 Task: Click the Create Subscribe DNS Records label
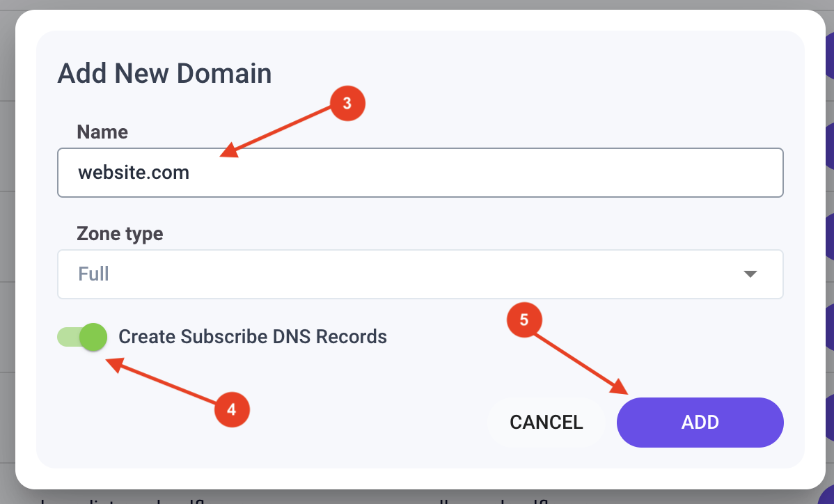[x=253, y=337]
